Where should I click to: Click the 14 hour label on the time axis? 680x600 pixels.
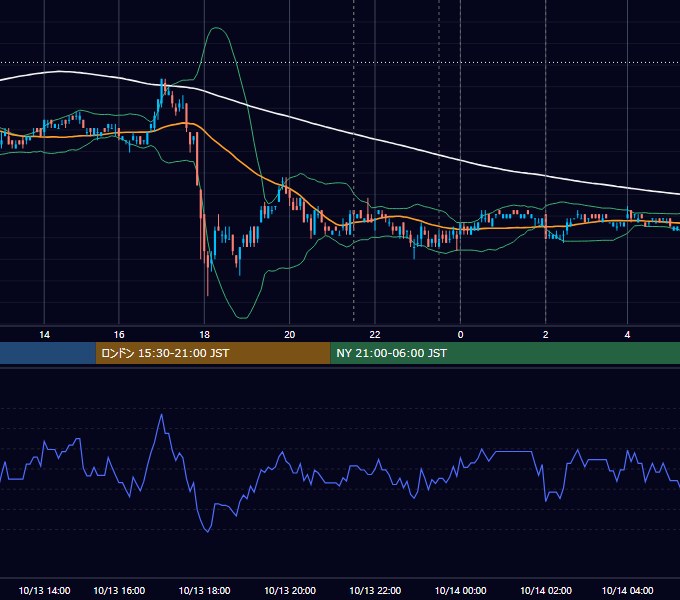click(44, 335)
